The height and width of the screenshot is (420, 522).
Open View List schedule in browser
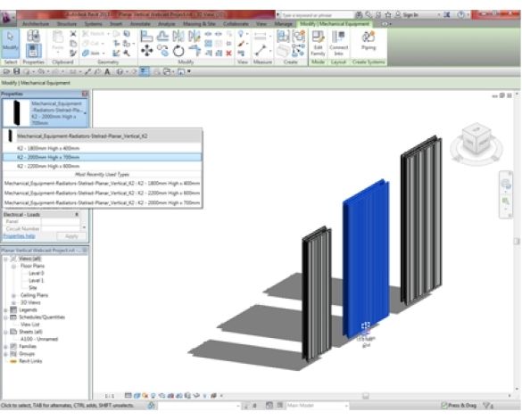point(30,325)
